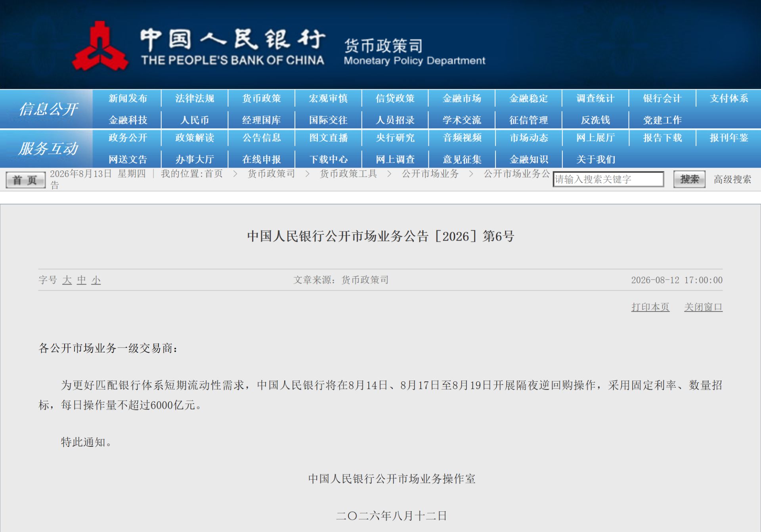Set font size to 大

pyautogui.click(x=67, y=280)
